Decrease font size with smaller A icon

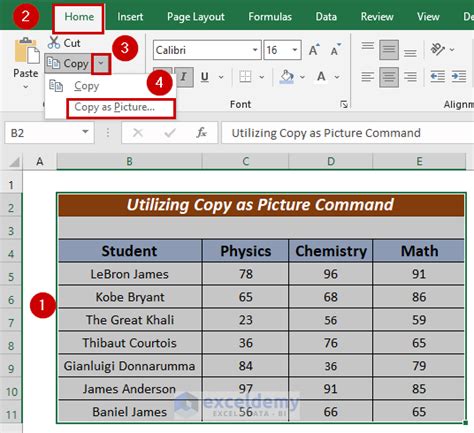(x=335, y=50)
